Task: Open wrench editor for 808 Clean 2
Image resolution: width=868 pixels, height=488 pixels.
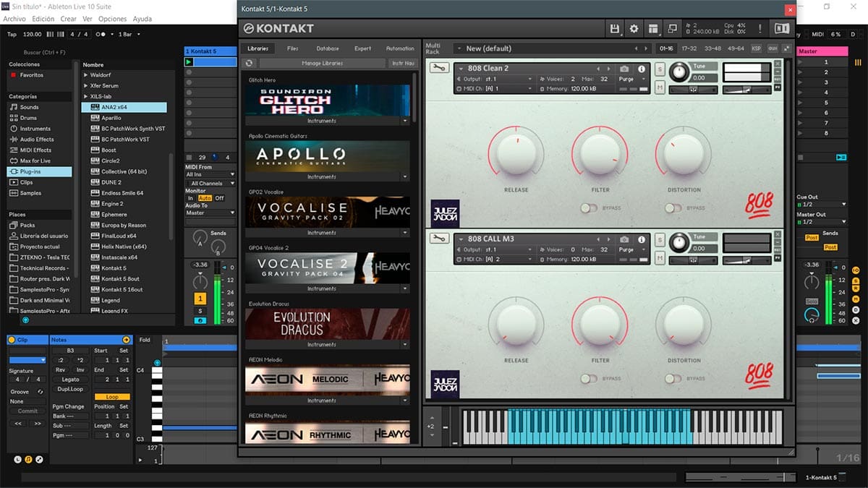Action: pos(438,68)
